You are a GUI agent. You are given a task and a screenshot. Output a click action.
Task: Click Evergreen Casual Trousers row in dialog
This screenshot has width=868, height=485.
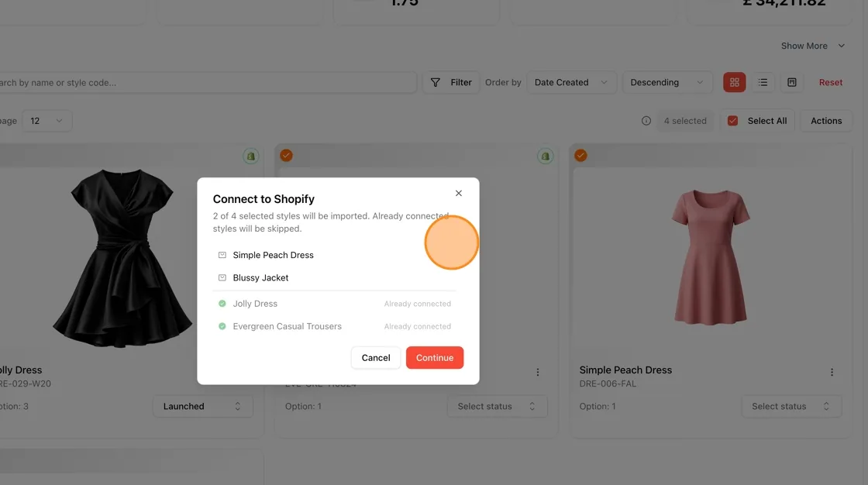tap(335, 326)
